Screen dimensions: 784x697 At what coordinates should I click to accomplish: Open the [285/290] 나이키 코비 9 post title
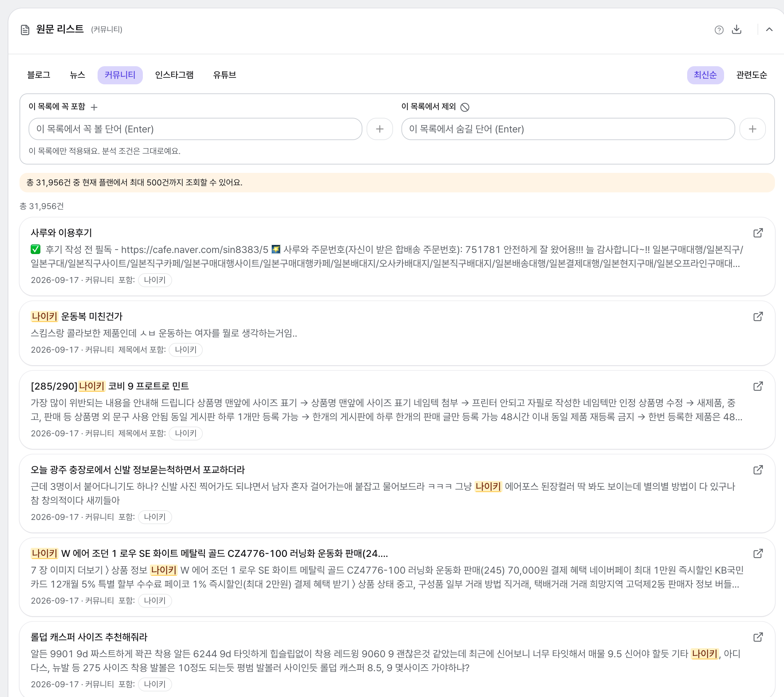coord(110,386)
